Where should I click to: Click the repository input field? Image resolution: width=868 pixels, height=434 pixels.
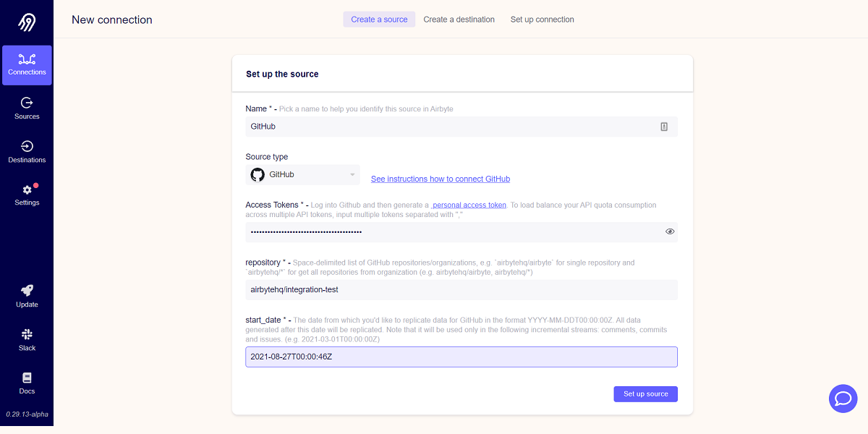point(461,289)
